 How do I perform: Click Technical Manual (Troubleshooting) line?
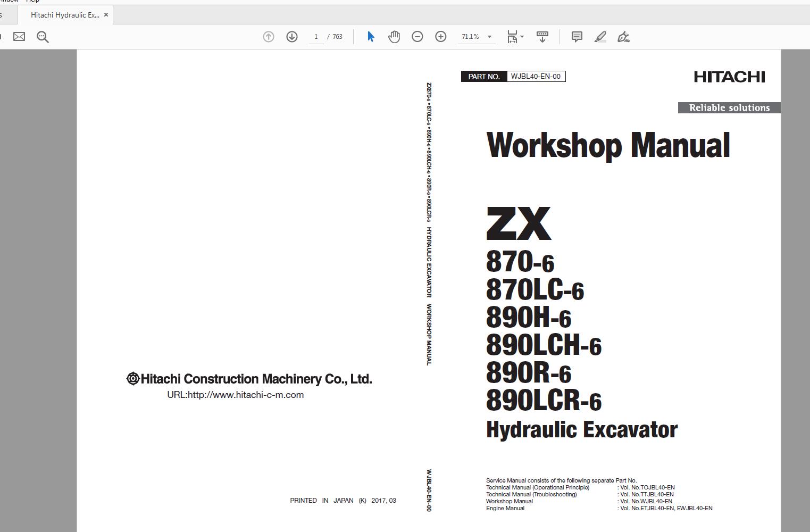pos(580,494)
